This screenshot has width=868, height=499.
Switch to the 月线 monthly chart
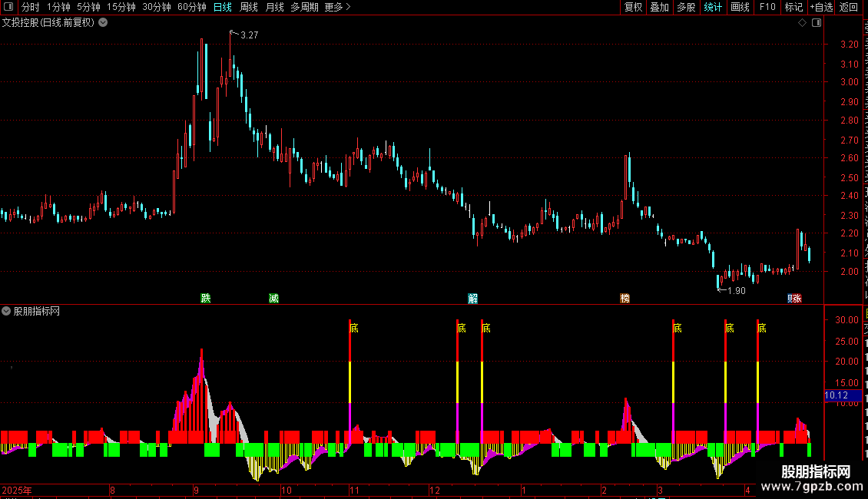pyautogui.click(x=274, y=7)
